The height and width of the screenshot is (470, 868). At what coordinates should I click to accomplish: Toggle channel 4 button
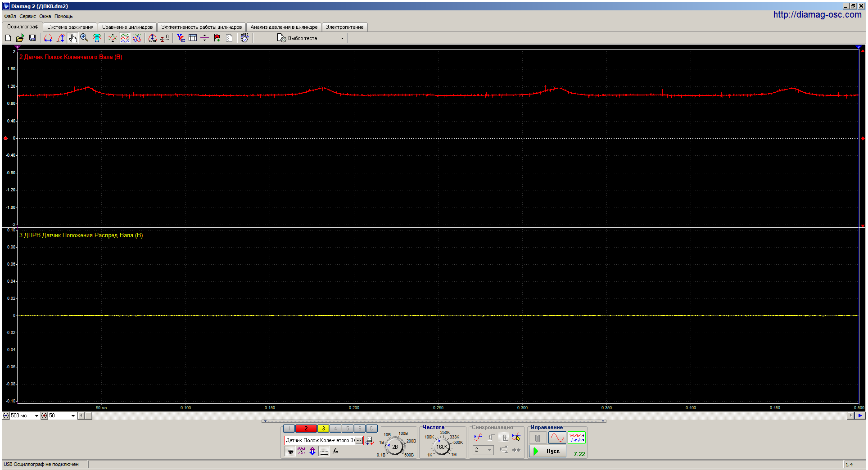(x=335, y=429)
